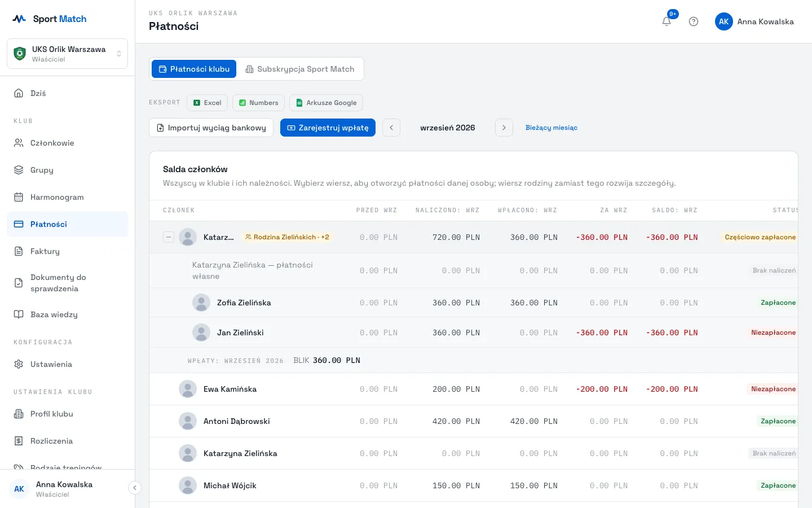Open the UKS Orlik Warszawa club switcher
812x508 pixels.
(x=68, y=54)
